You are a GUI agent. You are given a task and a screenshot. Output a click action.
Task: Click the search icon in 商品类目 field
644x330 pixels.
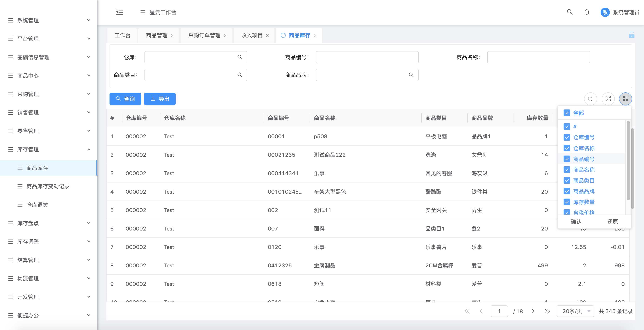tap(240, 75)
